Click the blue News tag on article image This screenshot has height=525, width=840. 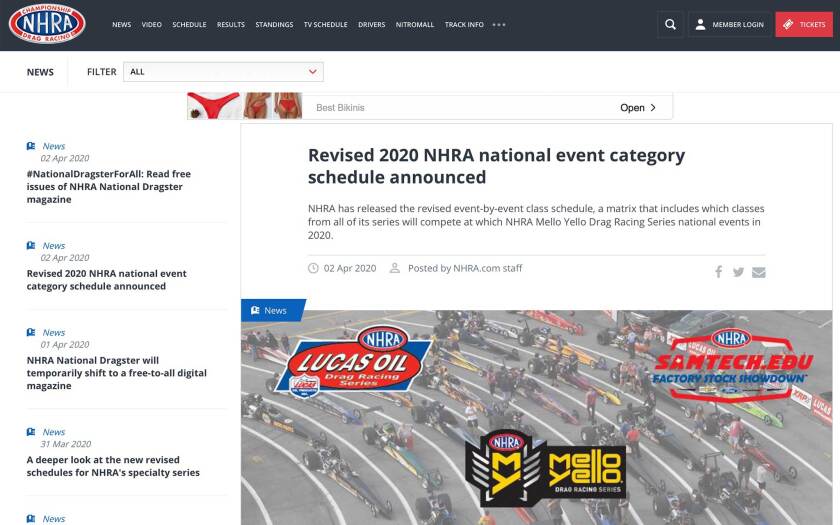click(273, 310)
